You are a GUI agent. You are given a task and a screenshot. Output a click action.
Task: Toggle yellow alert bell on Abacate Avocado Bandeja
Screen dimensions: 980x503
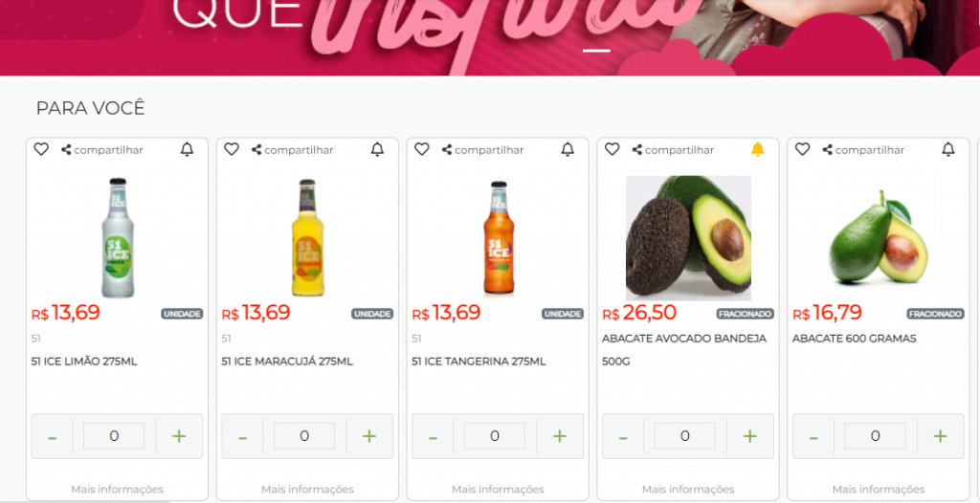[x=758, y=149]
